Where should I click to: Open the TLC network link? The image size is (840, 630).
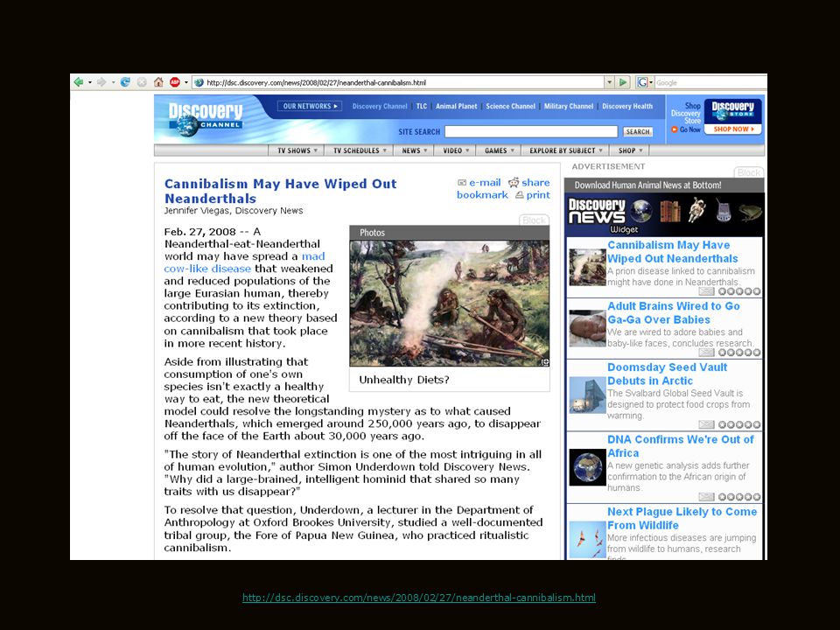click(422, 106)
